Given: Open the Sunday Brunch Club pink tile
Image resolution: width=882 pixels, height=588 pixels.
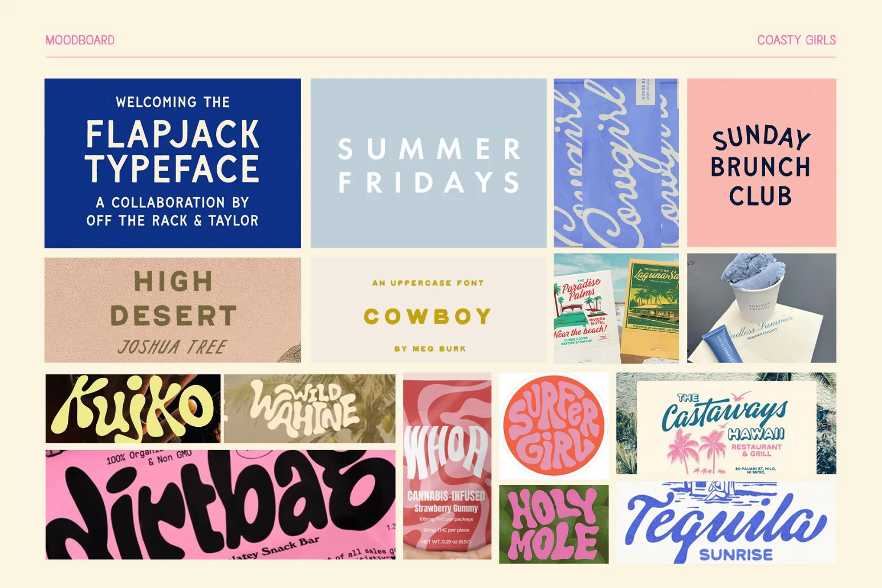Looking at the screenshot, I should point(762,162).
